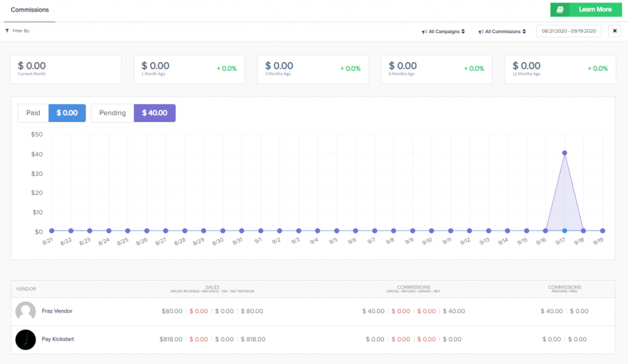Open the Fraz Vendor name link
Screen dimensions: 628x364
[57, 311]
